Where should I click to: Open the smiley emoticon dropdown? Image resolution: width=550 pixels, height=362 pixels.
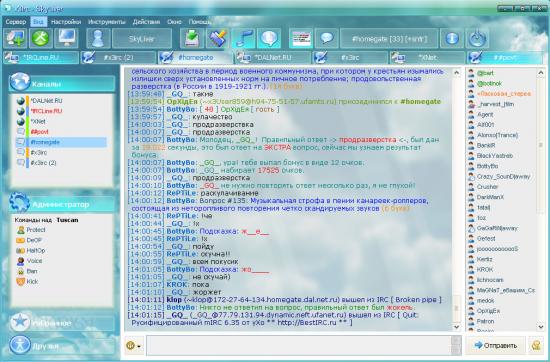(x=134, y=346)
